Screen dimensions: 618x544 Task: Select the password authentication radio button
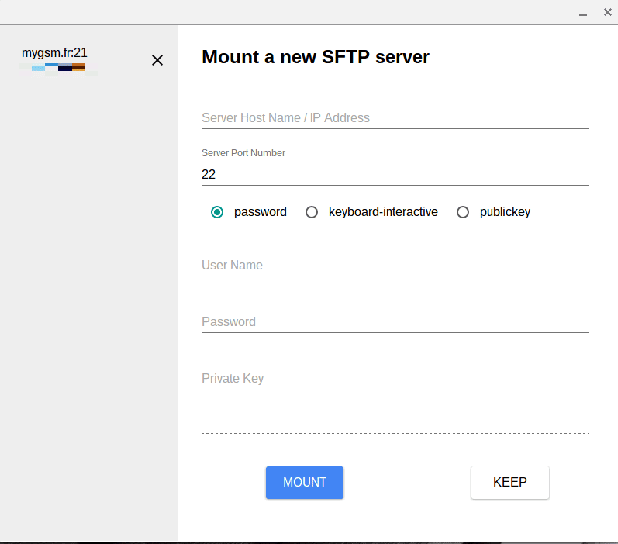coord(217,212)
